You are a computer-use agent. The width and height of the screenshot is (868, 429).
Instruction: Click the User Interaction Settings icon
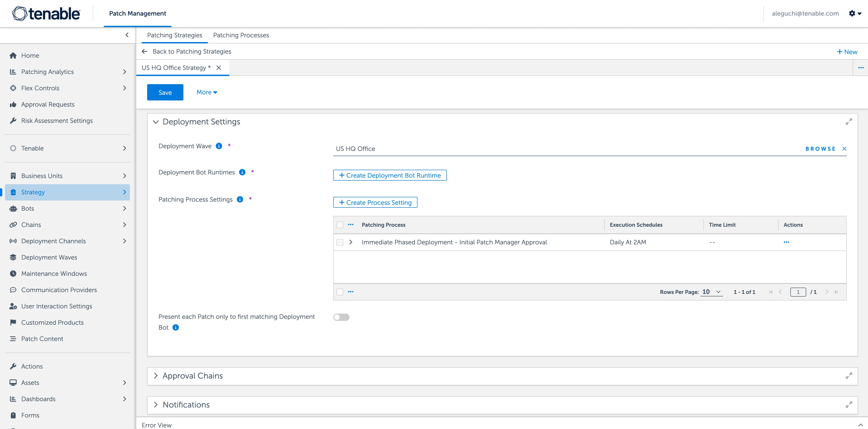(13, 306)
